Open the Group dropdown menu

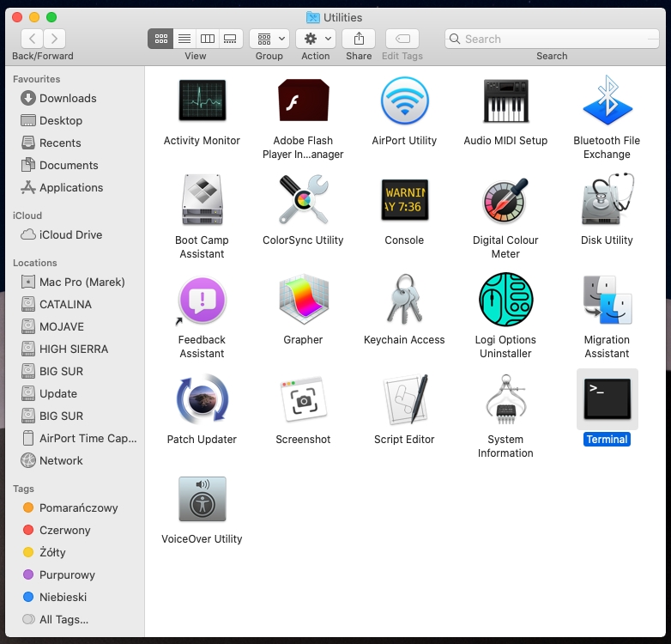[x=269, y=39]
